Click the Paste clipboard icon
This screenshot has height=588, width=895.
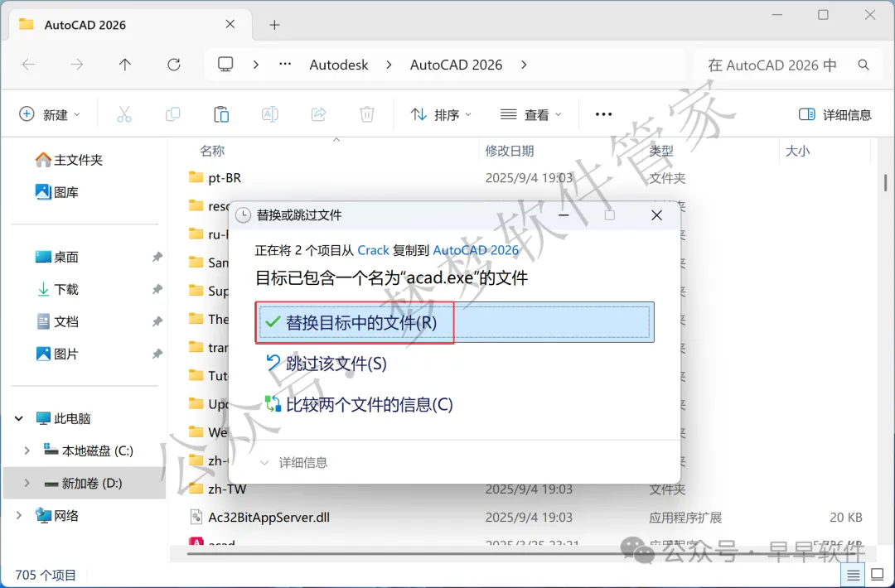(221, 114)
